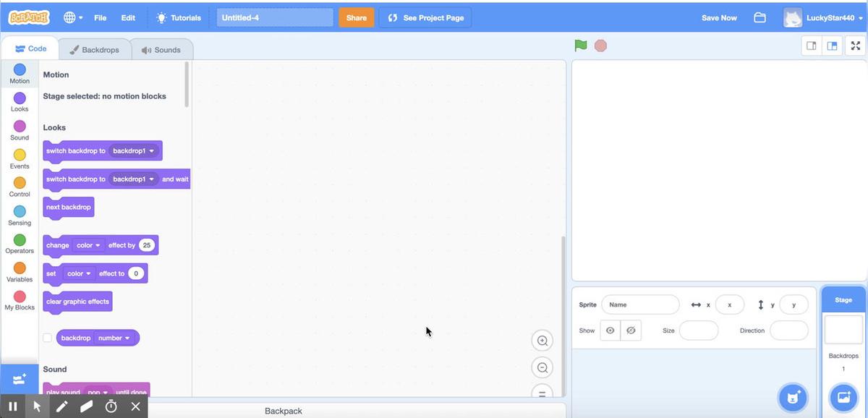Click the Add Extension button

coord(20,378)
